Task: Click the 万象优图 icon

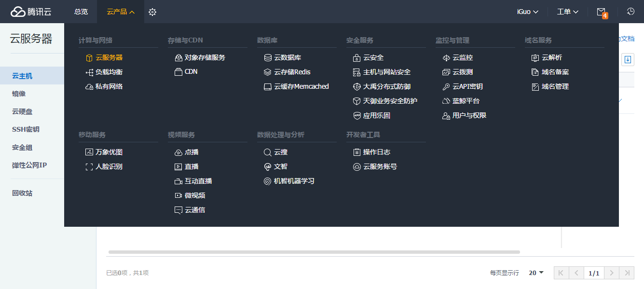Action: click(x=89, y=152)
